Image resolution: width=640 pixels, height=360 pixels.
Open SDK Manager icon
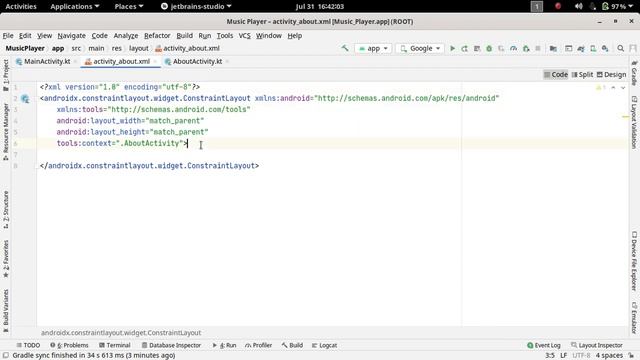[x=605, y=48]
